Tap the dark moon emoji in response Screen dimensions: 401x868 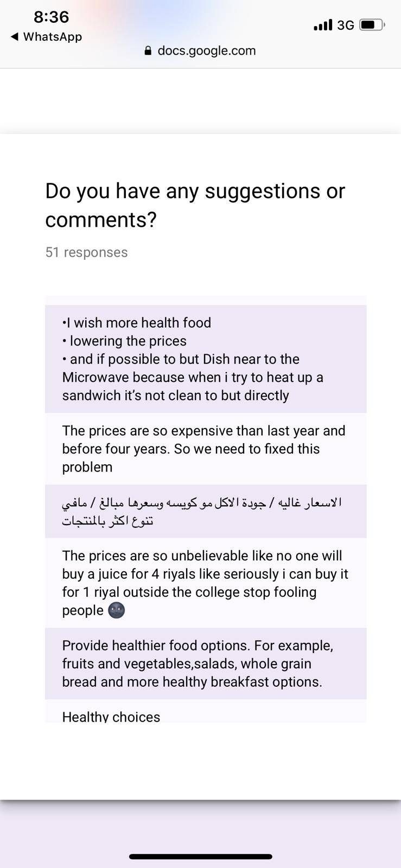click(117, 610)
